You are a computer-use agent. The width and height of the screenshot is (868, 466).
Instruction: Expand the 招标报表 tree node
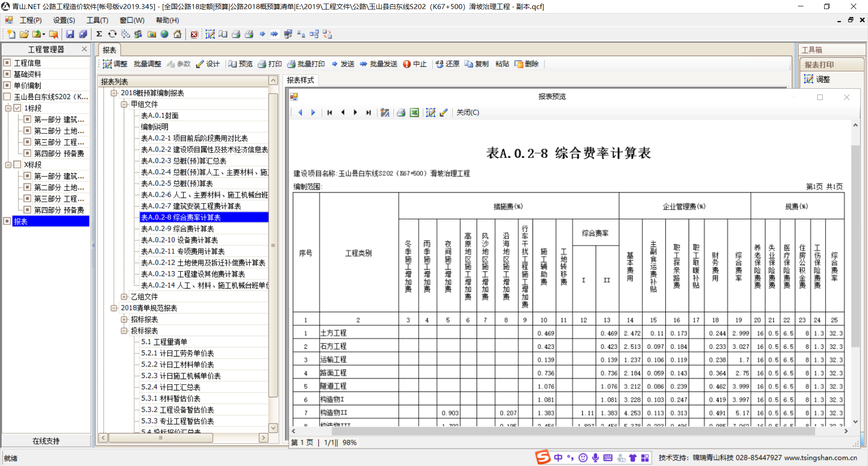[x=124, y=319]
